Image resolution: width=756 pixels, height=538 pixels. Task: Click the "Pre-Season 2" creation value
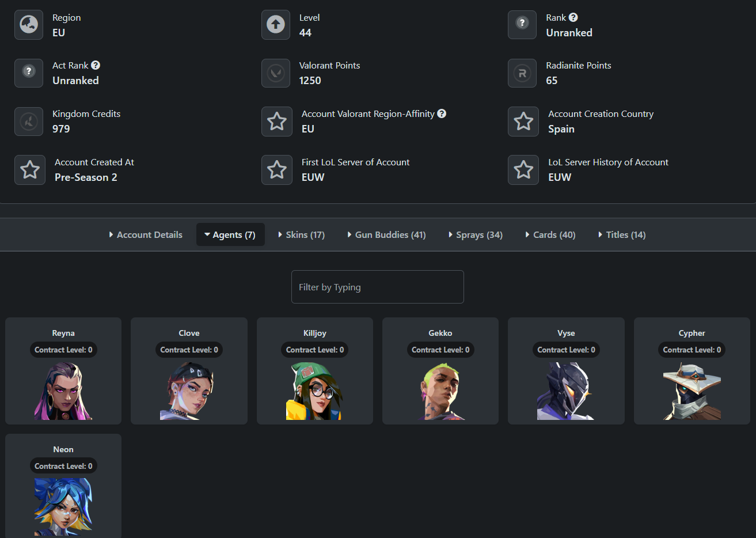(x=86, y=177)
